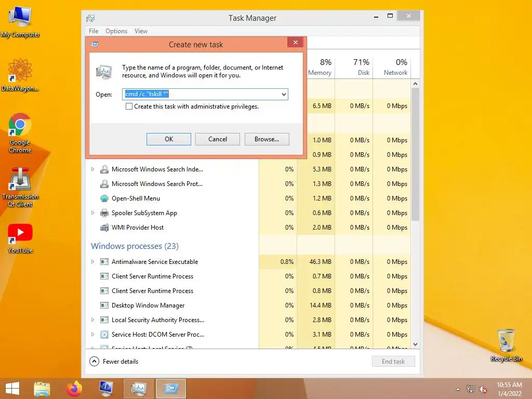Open Transmission Qt Client desktop shortcut
This screenshot has width=532, height=399.
20,187
